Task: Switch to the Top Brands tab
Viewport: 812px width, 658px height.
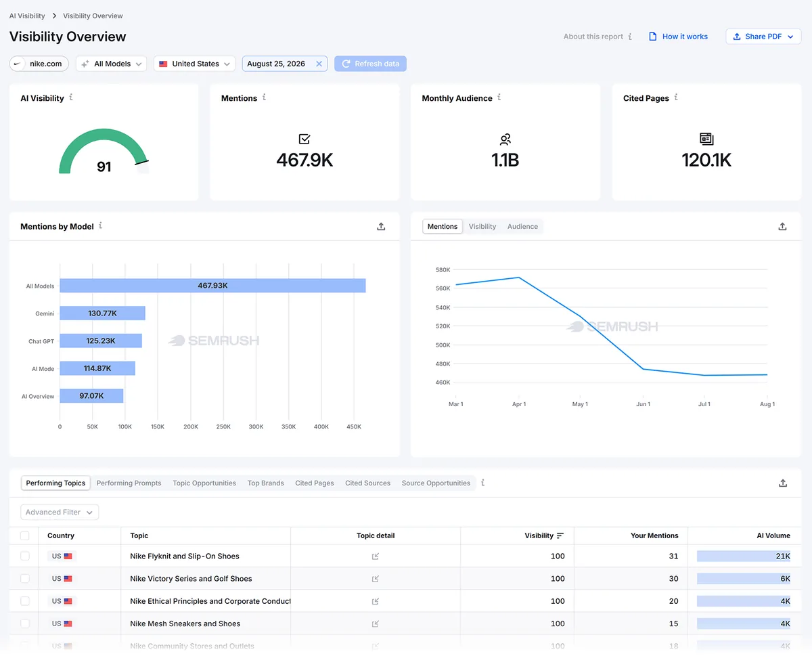Action: click(265, 483)
